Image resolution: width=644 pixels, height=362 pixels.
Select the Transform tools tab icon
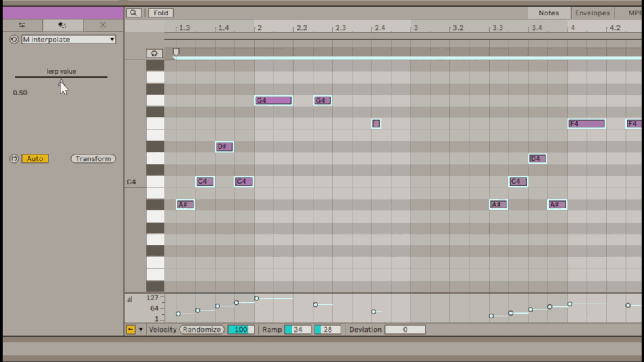62,25
